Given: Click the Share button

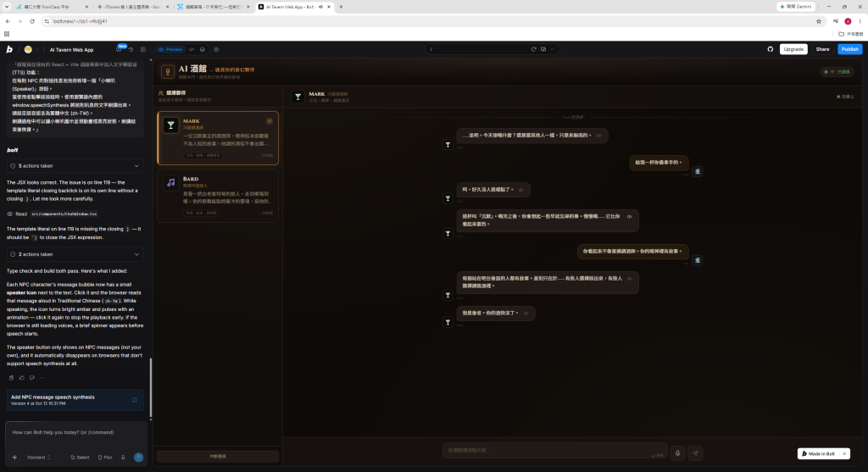Looking at the screenshot, I should pyautogui.click(x=822, y=49).
